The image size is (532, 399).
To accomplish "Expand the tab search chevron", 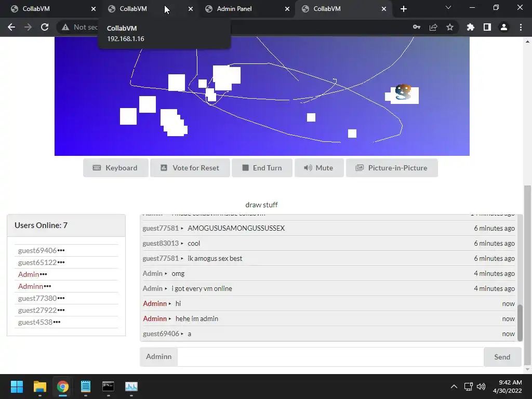I will click(448, 7).
